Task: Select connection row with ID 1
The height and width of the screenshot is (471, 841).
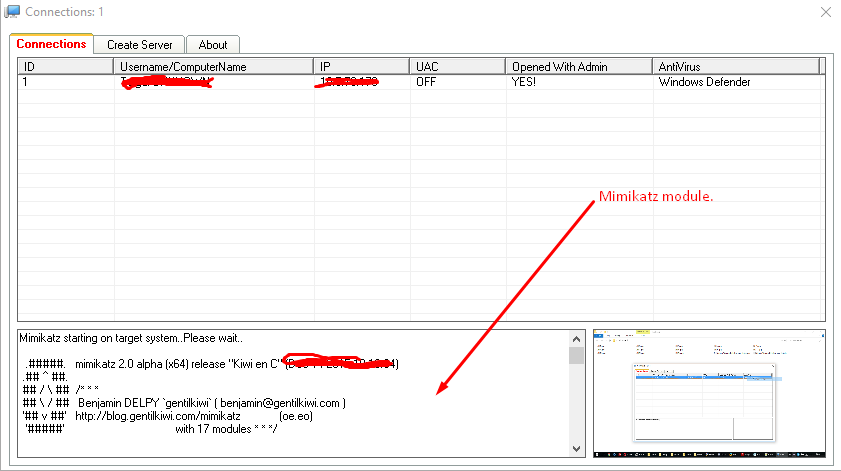Action: pos(421,82)
